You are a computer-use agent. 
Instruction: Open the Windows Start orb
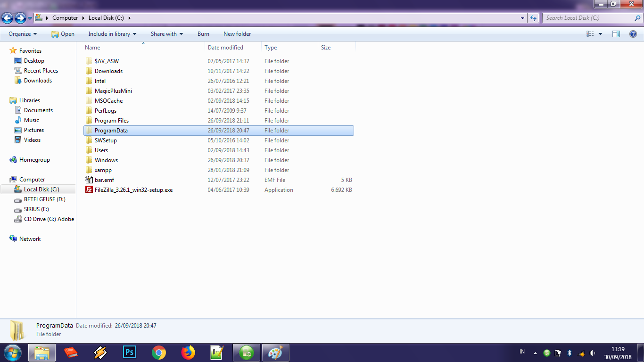[12, 352]
